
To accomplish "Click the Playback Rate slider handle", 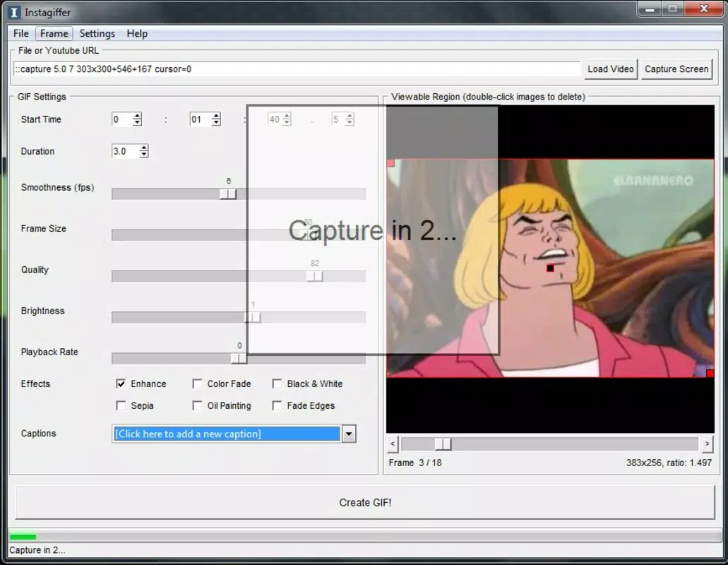I will (239, 358).
